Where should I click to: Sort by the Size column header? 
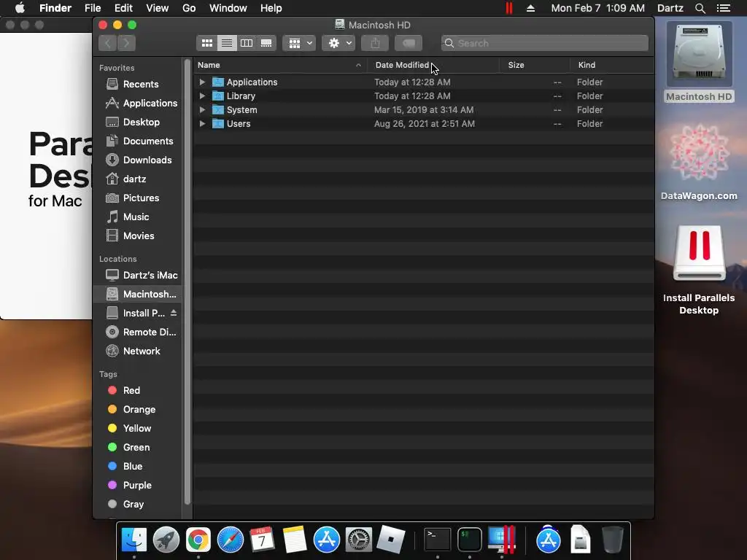point(535,65)
